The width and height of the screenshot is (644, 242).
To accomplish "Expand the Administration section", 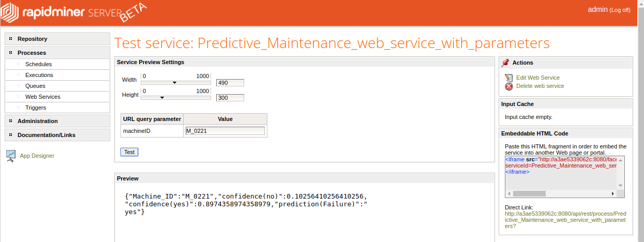I will coord(37,121).
